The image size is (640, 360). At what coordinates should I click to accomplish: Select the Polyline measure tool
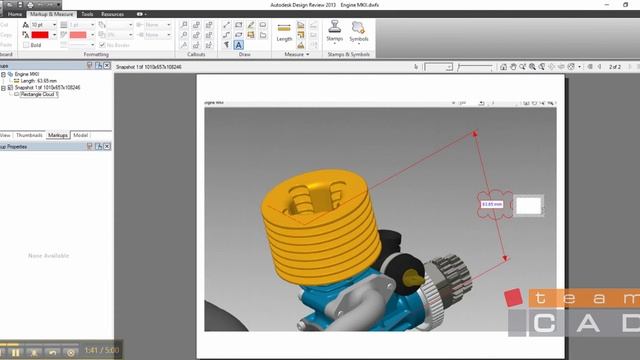pos(301,35)
